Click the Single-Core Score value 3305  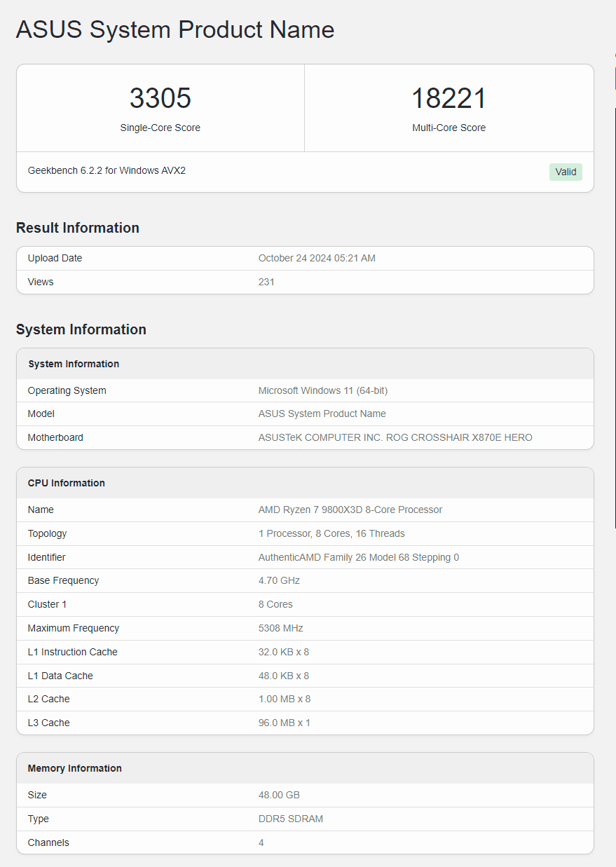pos(160,98)
